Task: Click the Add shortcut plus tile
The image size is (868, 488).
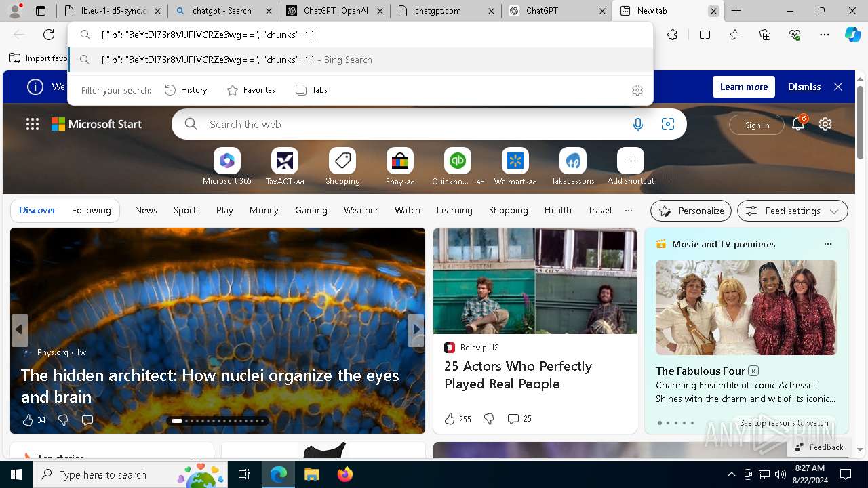Action: tap(631, 167)
